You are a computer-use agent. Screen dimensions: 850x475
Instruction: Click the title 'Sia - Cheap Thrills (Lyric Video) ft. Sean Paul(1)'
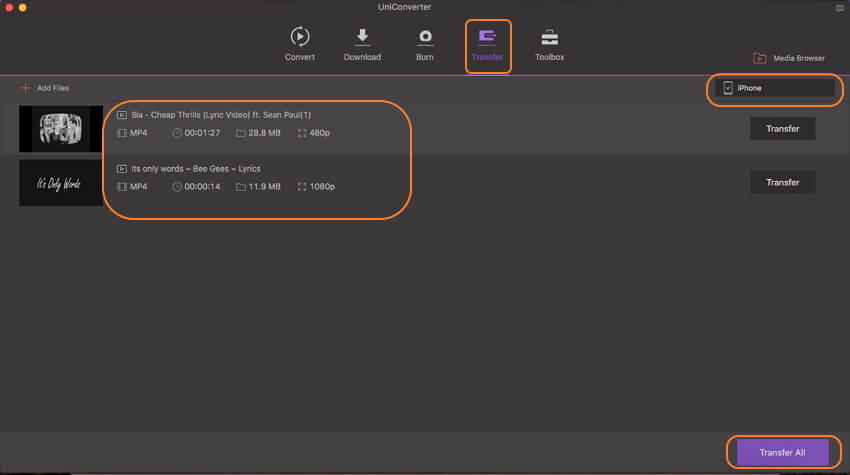221,115
